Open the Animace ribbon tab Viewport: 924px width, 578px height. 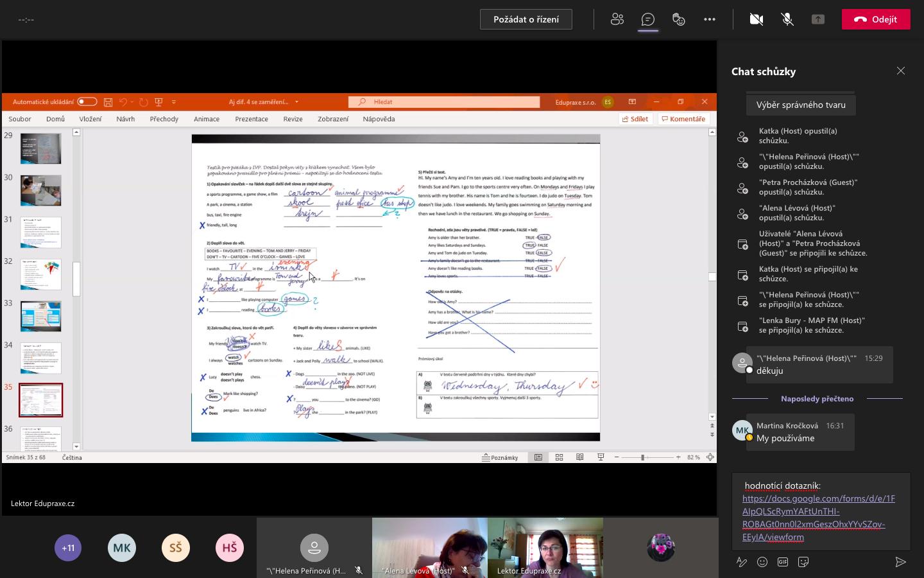pos(207,119)
